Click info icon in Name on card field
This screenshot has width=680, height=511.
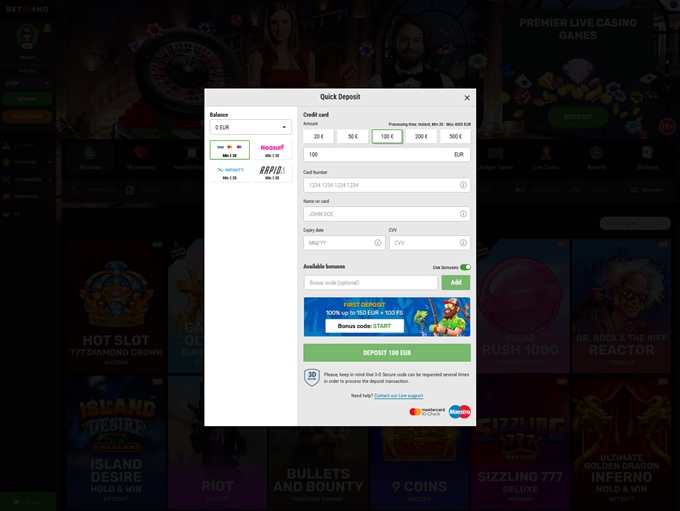tap(463, 214)
